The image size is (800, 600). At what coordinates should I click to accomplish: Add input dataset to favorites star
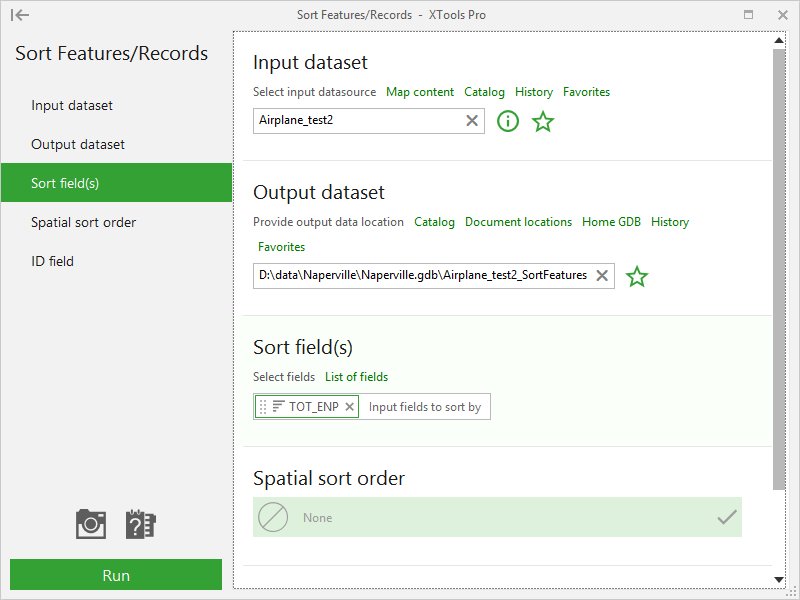(x=543, y=122)
